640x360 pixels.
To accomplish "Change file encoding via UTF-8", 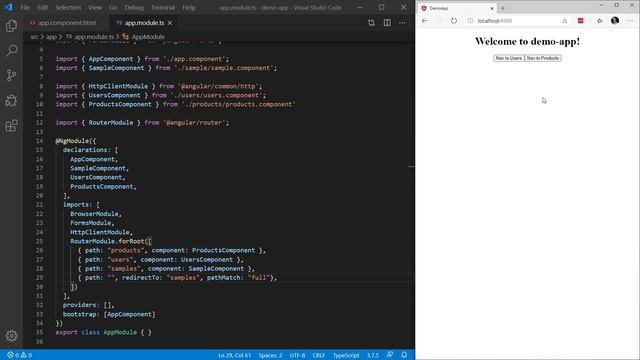I will (x=297, y=355).
